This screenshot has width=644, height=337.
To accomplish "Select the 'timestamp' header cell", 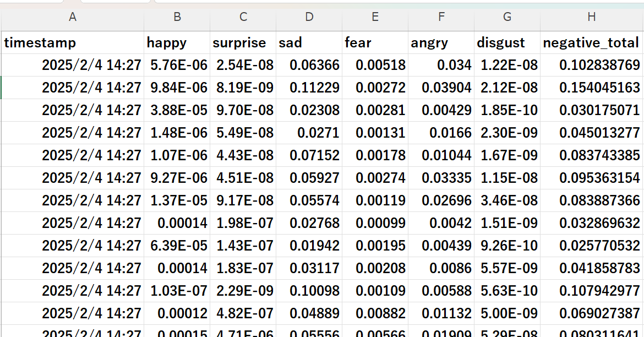I will point(73,43).
